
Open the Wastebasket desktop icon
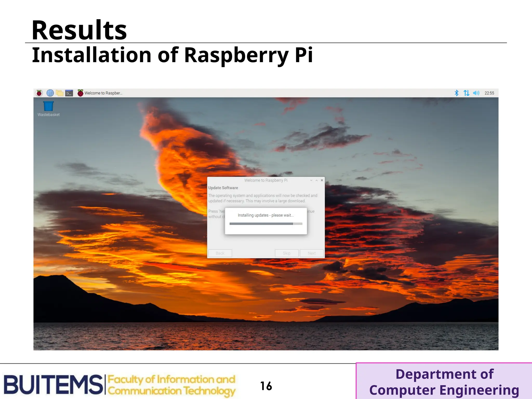tap(49, 109)
